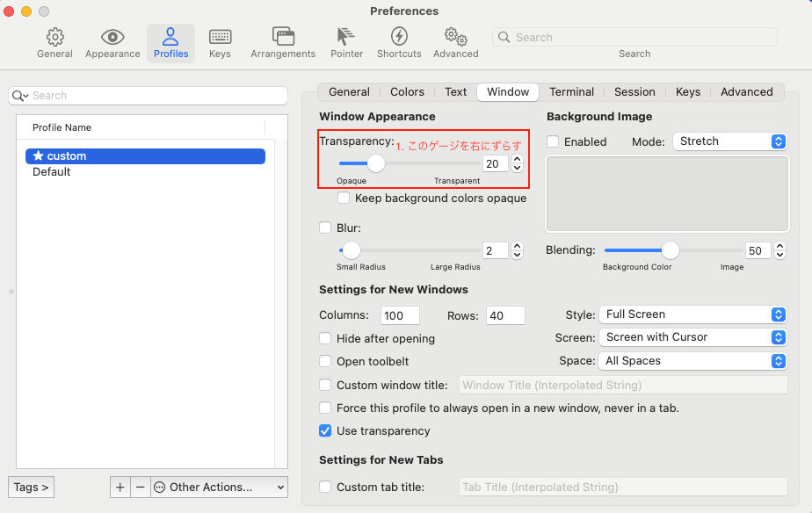Click the Columns input field

(x=400, y=315)
